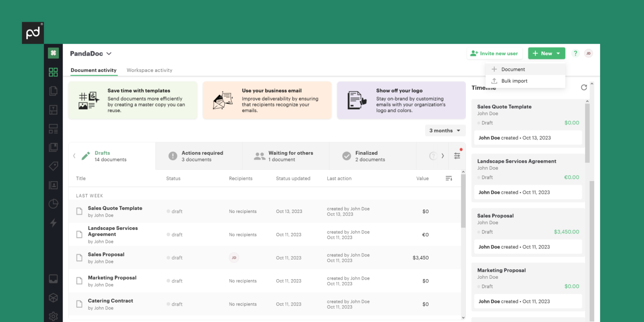Click the column sort icon beside Value
Screen dimensions: 644x322
[449, 179]
